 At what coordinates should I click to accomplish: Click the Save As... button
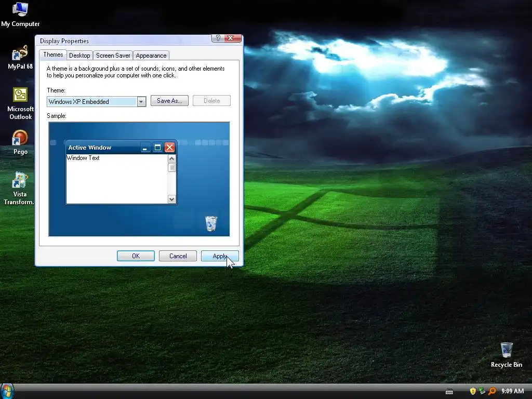pos(169,101)
